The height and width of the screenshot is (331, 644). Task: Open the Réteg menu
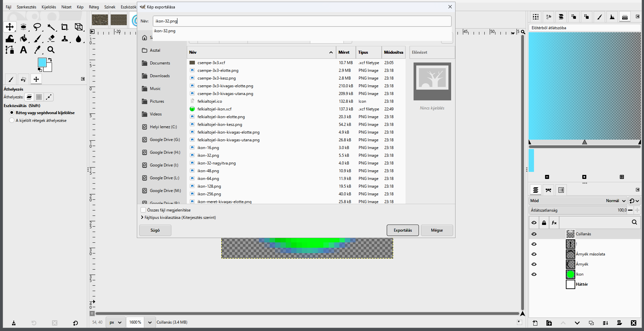pos(94,7)
